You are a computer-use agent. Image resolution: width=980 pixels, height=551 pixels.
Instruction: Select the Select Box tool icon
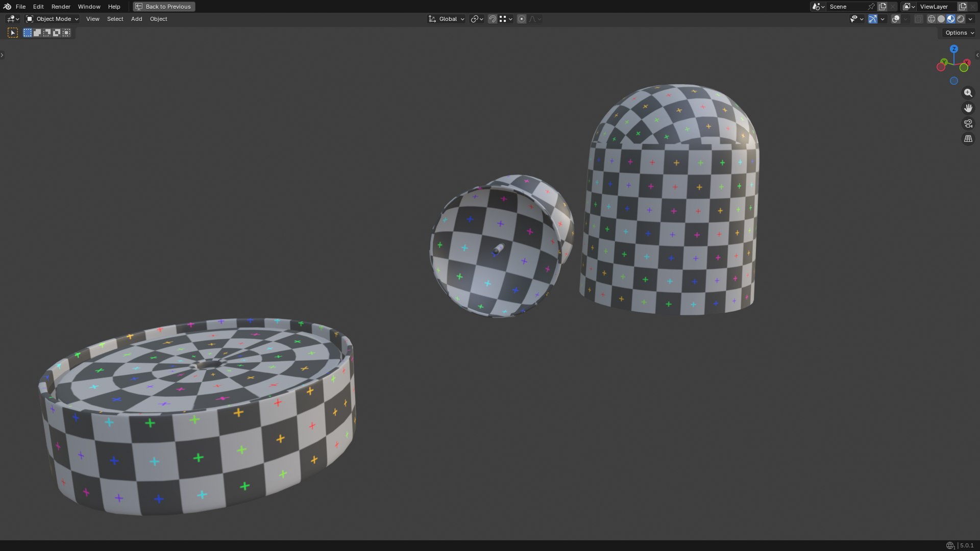[13, 33]
